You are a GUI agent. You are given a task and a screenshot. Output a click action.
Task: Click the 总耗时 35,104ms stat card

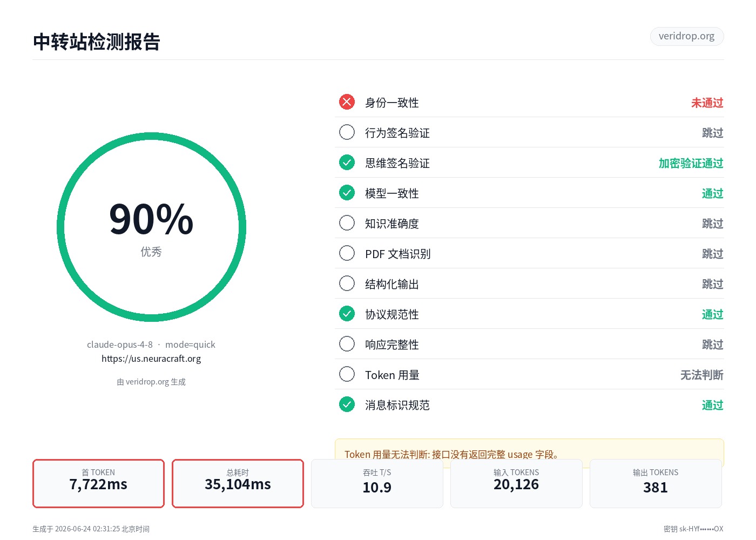(x=238, y=483)
